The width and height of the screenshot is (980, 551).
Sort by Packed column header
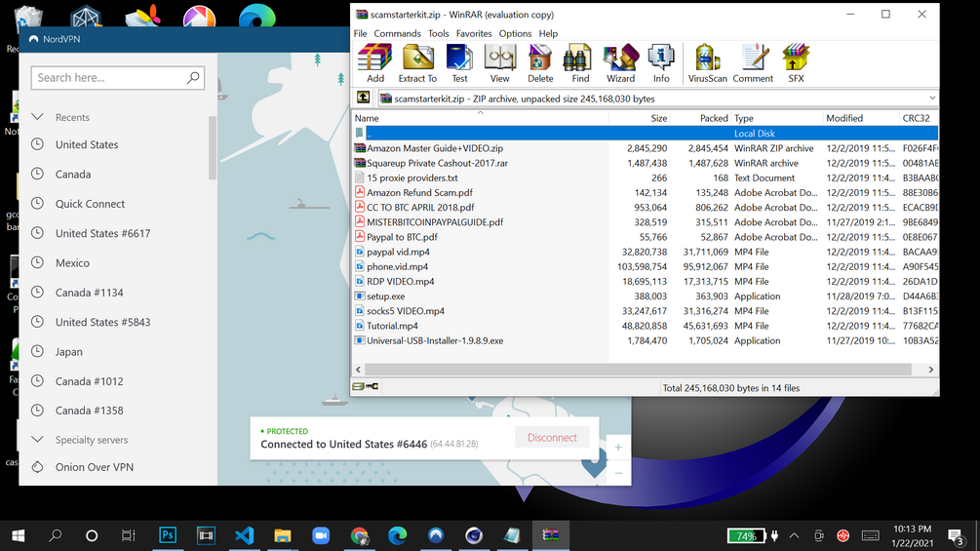tap(700, 118)
